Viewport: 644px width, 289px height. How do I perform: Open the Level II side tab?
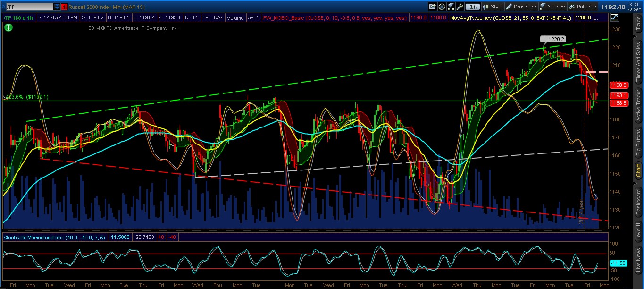(638, 232)
